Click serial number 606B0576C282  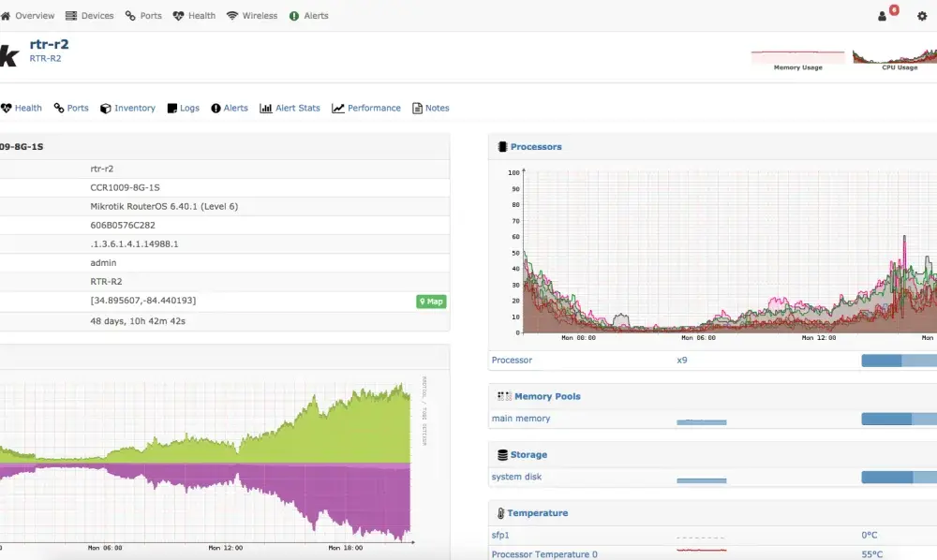pos(123,225)
